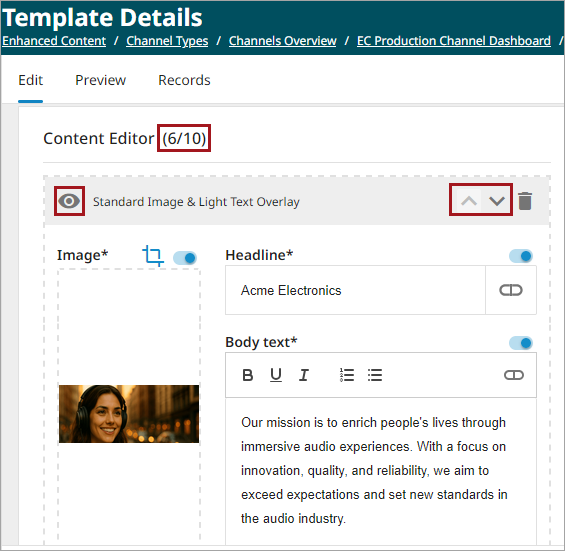Click the attribute link icon in Body text toolbar
This screenshot has height=551, width=565.
[x=513, y=375]
